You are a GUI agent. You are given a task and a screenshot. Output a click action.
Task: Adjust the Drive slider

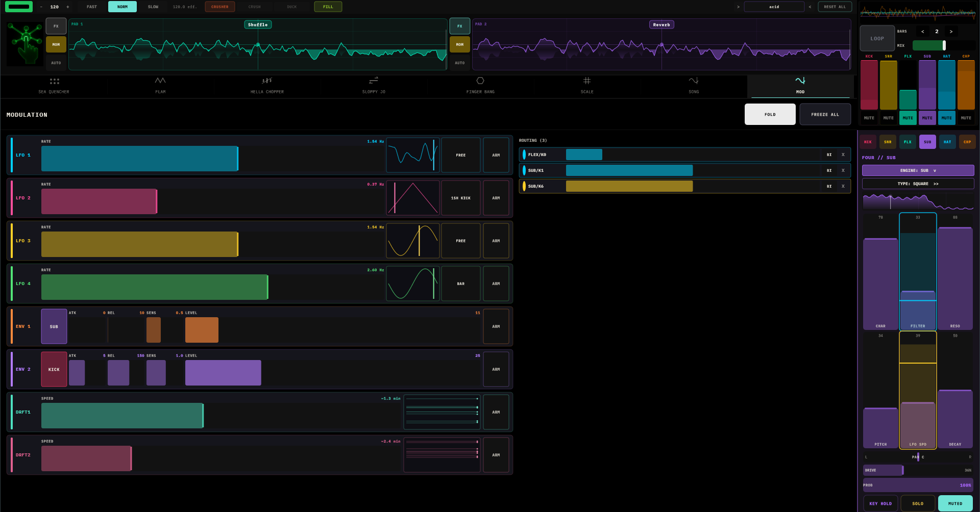click(x=918, y=470)
